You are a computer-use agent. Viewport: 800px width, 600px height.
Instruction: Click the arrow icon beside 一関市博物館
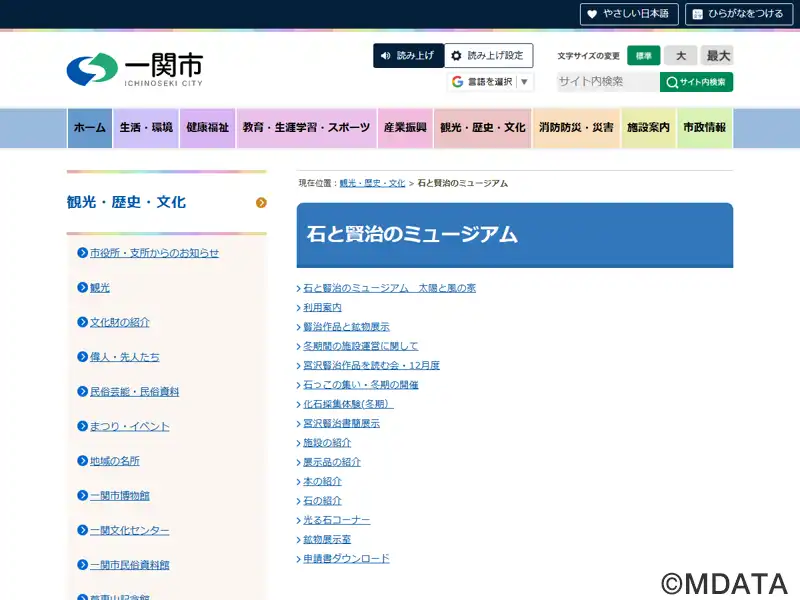point(83,496)
